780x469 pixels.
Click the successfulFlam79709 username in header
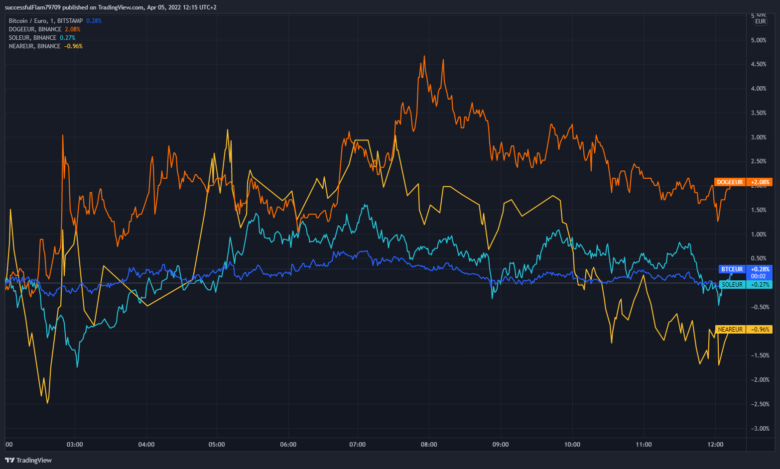[38, 7]
